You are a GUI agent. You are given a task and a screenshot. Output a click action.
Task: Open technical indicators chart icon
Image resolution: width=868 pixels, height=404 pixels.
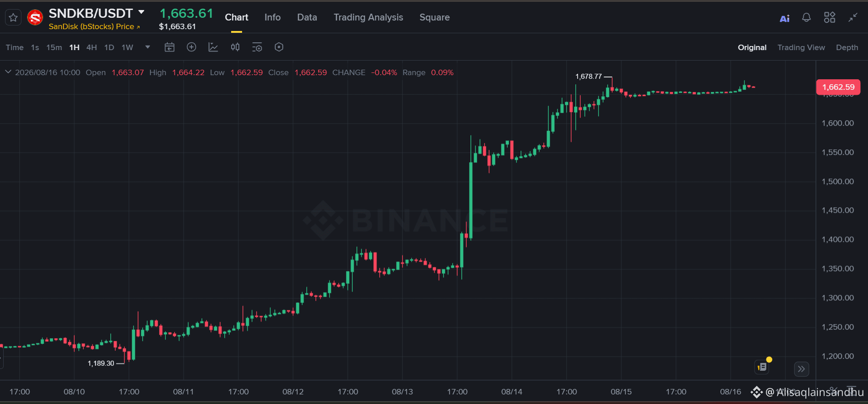click(x=213, y=47)
